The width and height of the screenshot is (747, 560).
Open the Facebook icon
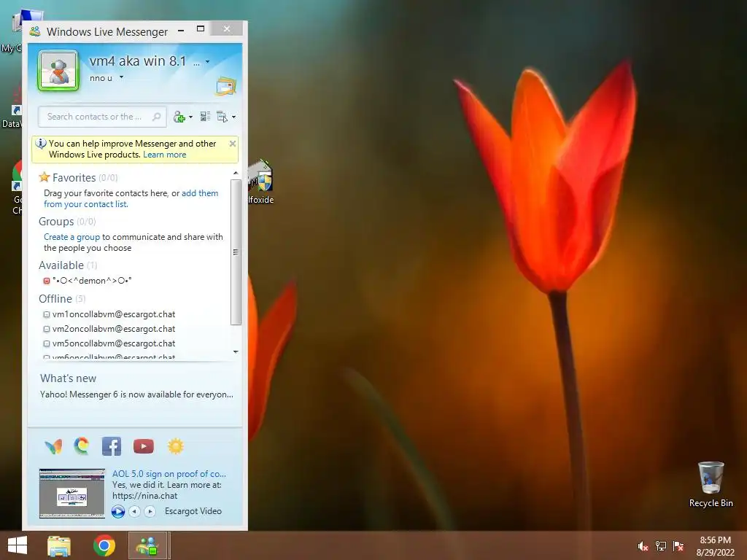click(x=112, y=446)
